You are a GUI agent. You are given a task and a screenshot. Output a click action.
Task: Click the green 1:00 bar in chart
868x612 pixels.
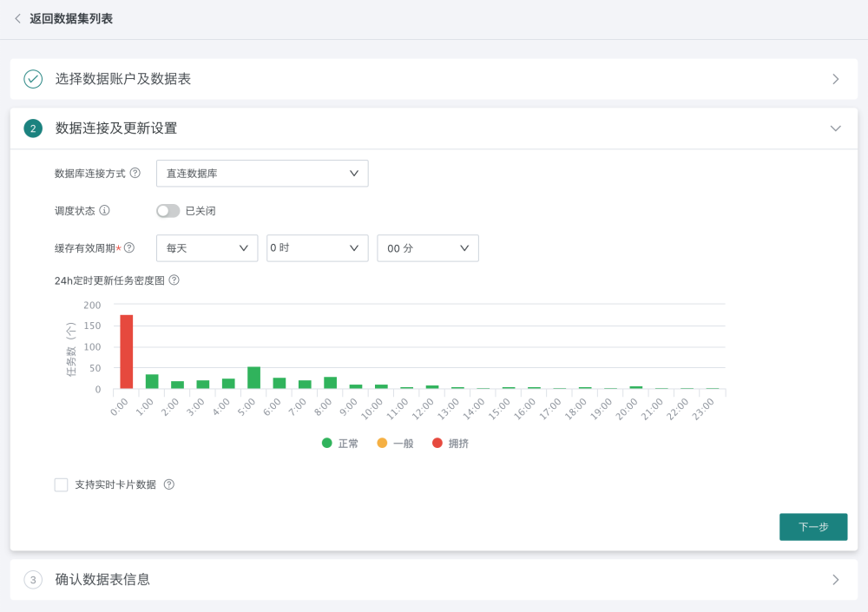coord(152,382)
